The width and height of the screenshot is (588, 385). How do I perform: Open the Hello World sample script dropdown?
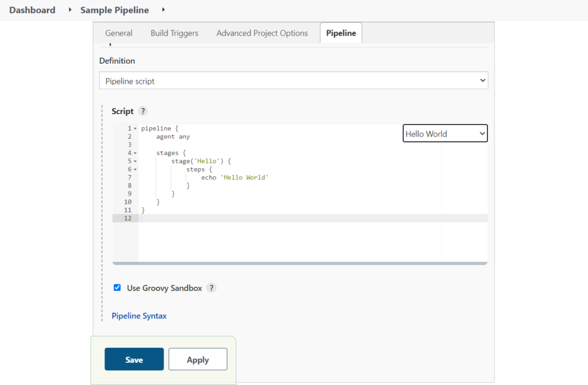pos(445,133)
